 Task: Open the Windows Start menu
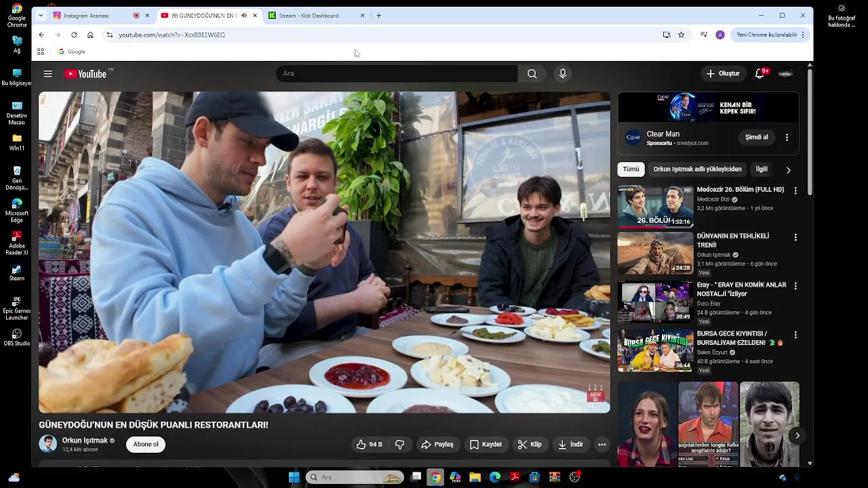pos(294,477)
